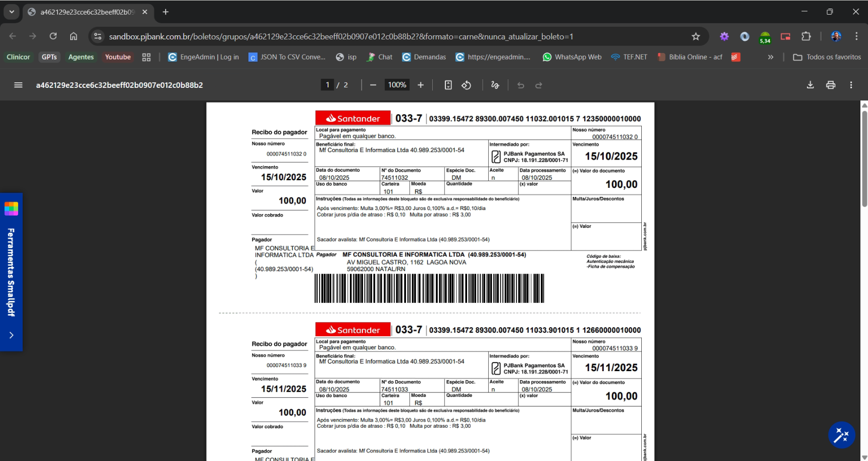Screen dimensions: 868x461
Task: Print the boleto document
Action: point(830,85)
